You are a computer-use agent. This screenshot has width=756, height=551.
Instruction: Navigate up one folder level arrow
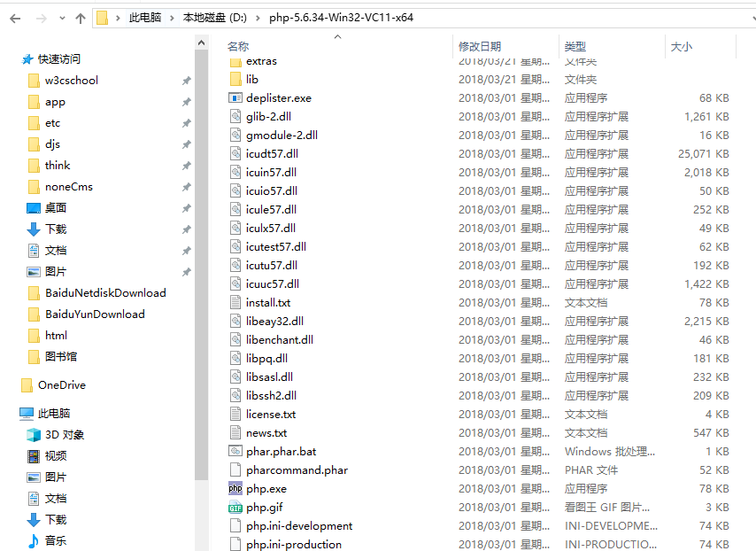click(81, 19)
